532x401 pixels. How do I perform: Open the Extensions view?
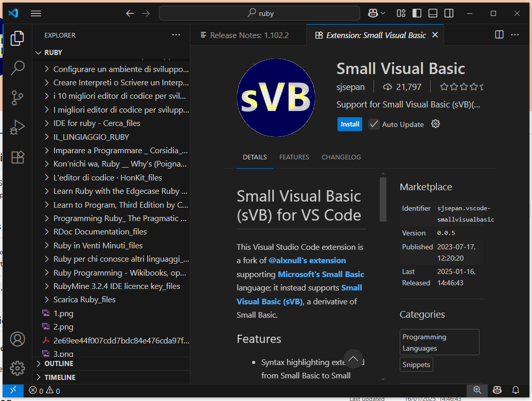tap(17, 157)
